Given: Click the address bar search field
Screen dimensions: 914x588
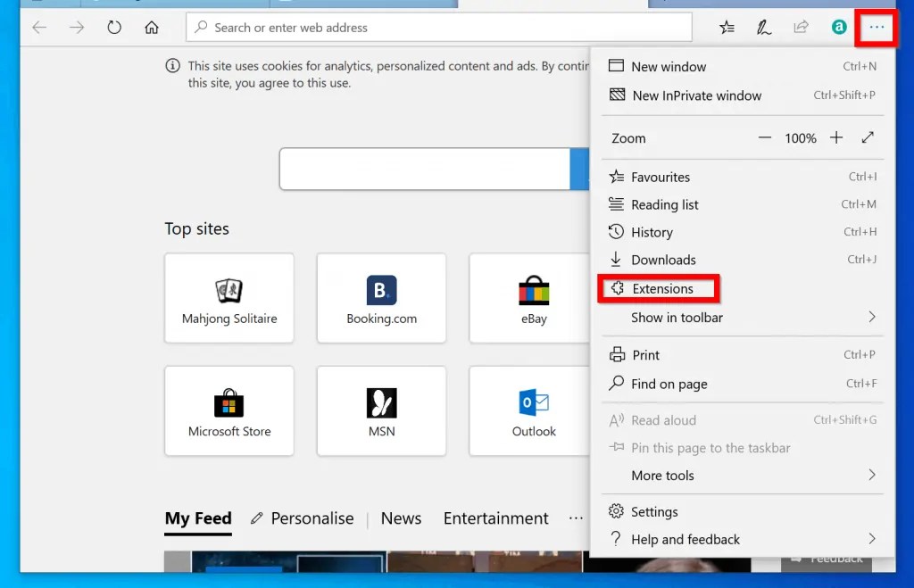Looking at the screenshot, I should click(439, 28).
